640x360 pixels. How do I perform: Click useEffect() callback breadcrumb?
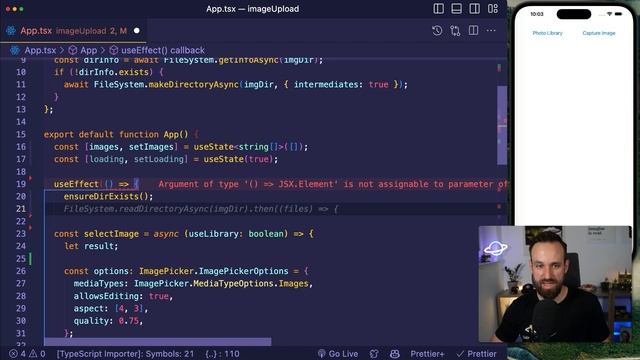(x=163, y=50)
